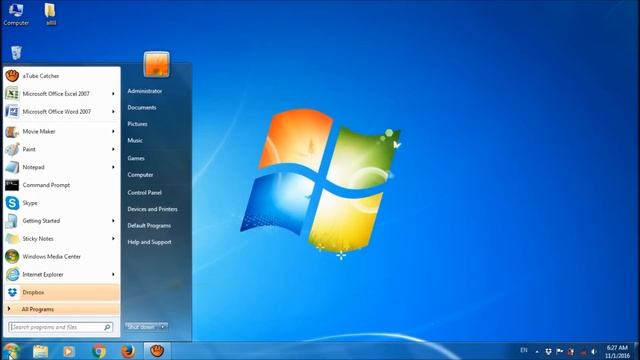The width and height of the screenshot is (640, 360).
Task: Open Action Center flag tray icon
Action: pos(560,351)
